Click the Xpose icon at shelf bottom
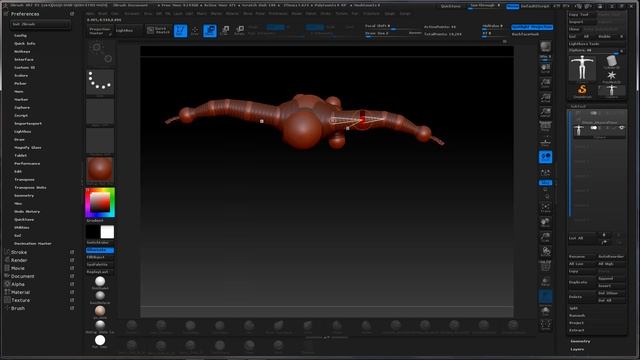The height and width of the screenshot is (360, 640). pos(545,325)
